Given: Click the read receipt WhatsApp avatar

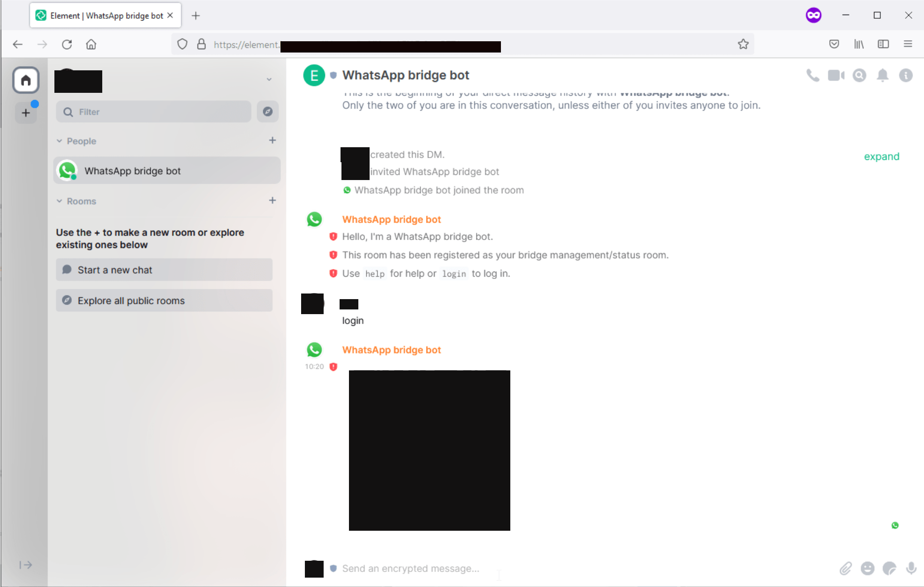Looking at the screenshot, I should (x=895, y=526).
